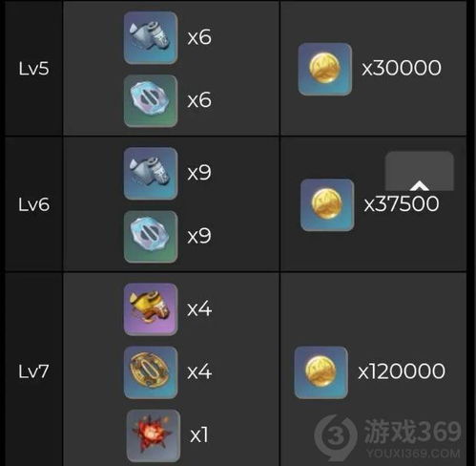This screenshot has width=476, height=466.
Task: Click the x30000 Mora cost text
Action: (x=402, y=68)
